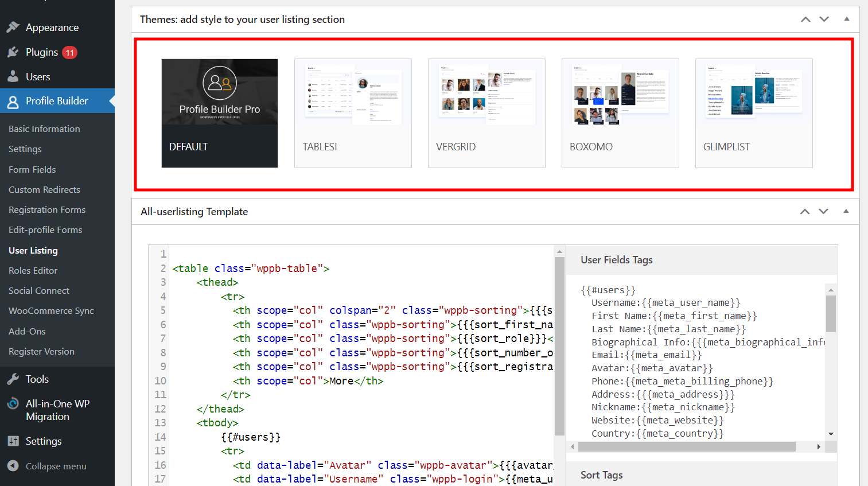
Task: Click the First Name:{{meta_first_name}} tag
Action: 674,316
